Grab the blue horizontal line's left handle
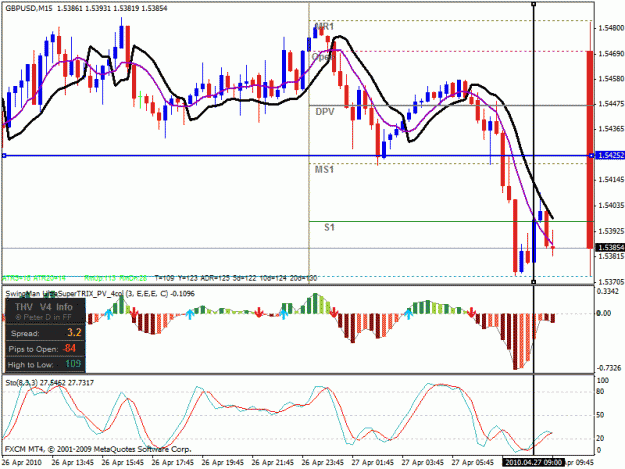The image size is (625, 469). (4, 155)
